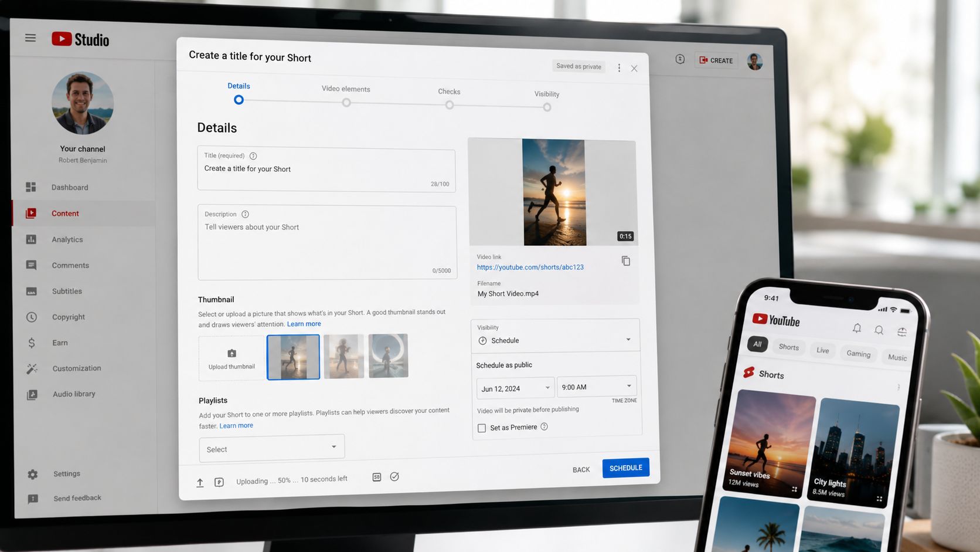
Task: Click the Earn dollar icon
Action: click(x=32, y=343)
